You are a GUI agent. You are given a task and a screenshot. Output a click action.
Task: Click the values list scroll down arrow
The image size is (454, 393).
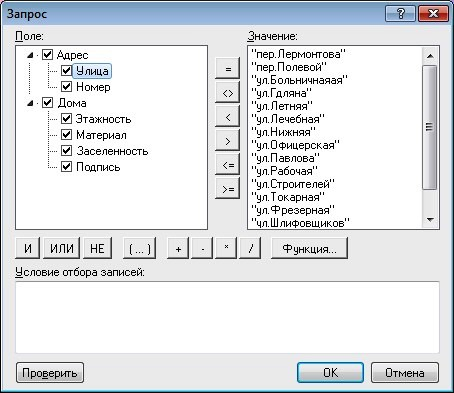(430, 220)
